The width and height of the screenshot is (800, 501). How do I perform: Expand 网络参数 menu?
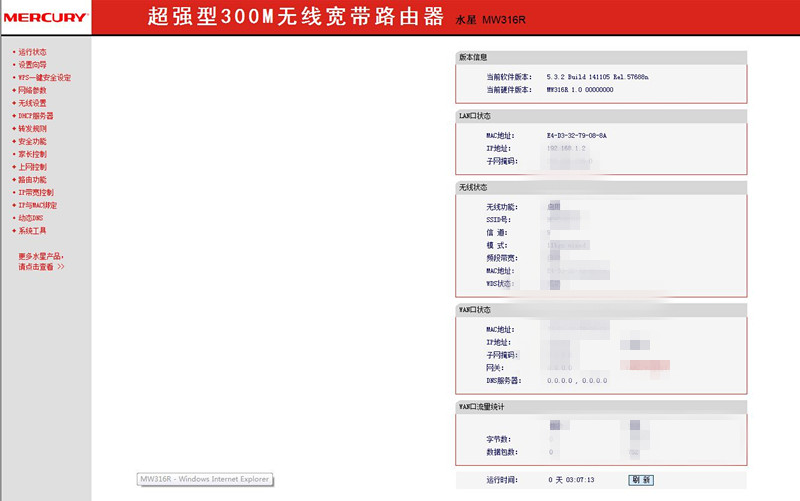32,90
